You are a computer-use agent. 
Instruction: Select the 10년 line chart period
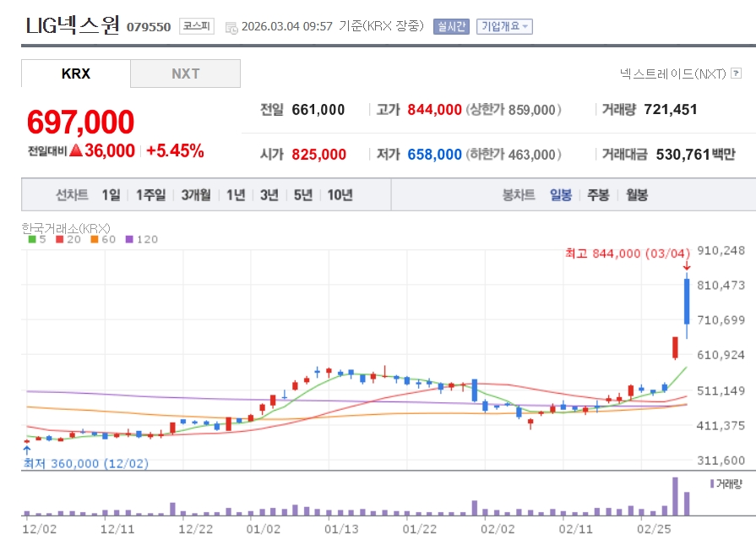point(340,195)
